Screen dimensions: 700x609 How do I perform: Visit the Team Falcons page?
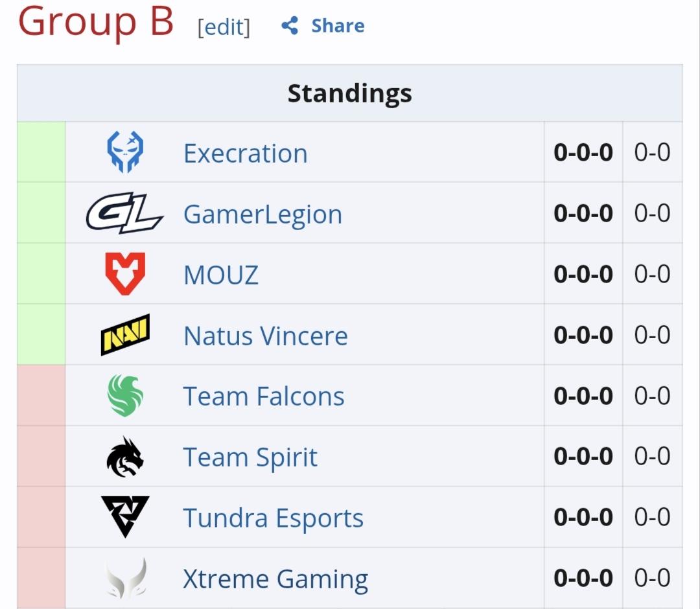point(264,396)
